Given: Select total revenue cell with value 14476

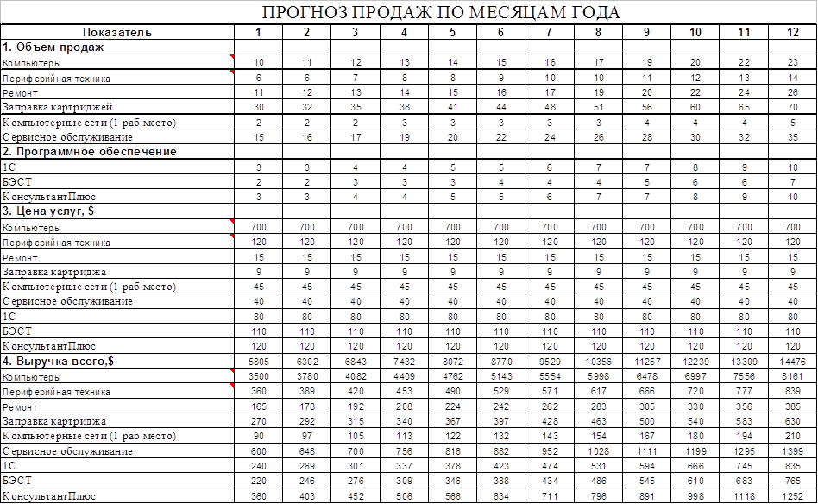Looking at the screenshot, I should point(792,362).
